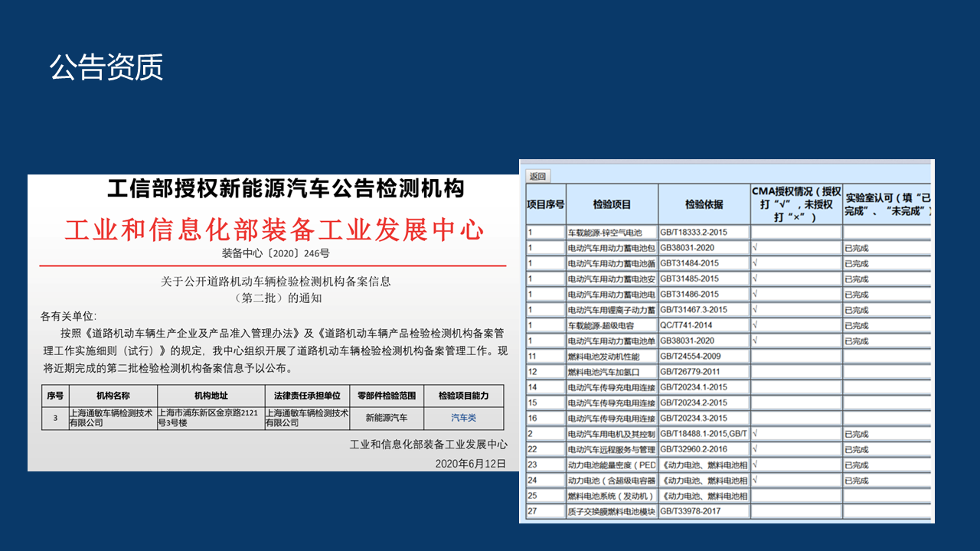
Task: Click the 新能源汽车 cell in notice table
Action: (x=387, y=418)
